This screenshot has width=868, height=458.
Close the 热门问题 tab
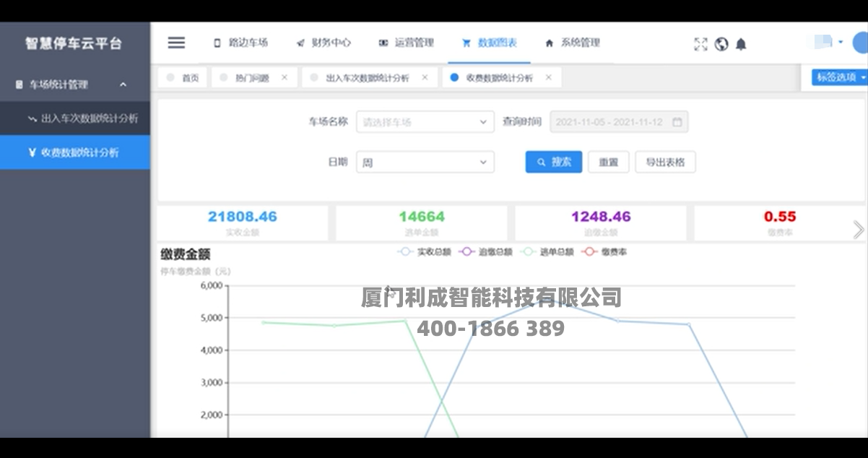(285, 77)
